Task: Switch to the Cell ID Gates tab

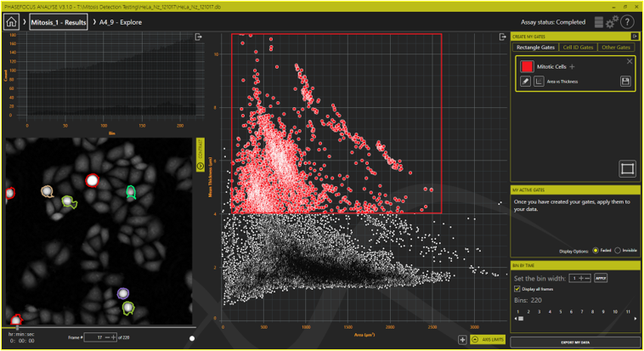Action: point(579,48)
